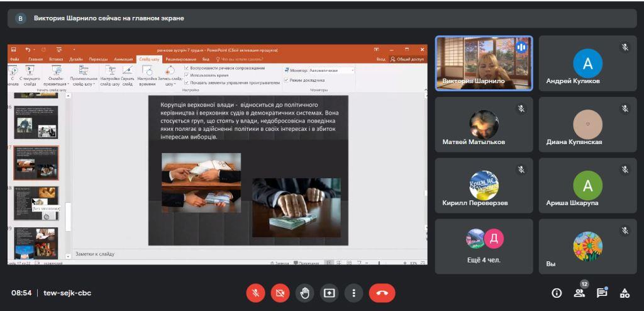The image size is (644, 311).
Task: Start the slideshow from the beginning
Action: coord(13,76)
